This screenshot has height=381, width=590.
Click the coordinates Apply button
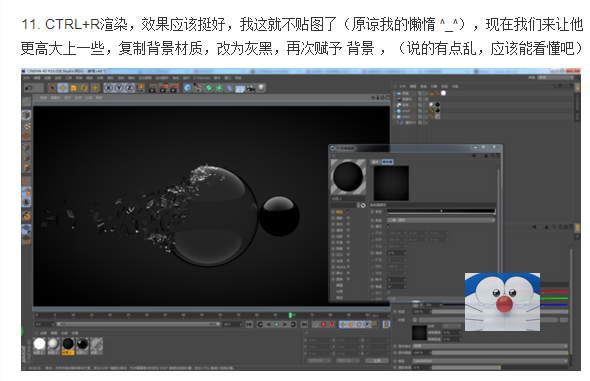[x=377, y=361]
